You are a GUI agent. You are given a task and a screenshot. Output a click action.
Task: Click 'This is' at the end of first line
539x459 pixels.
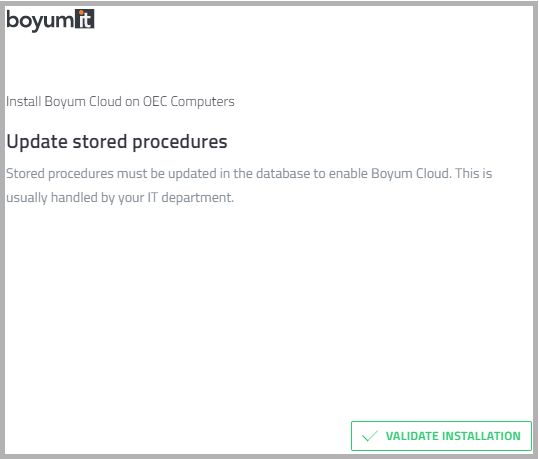click(x=474, y=173)
